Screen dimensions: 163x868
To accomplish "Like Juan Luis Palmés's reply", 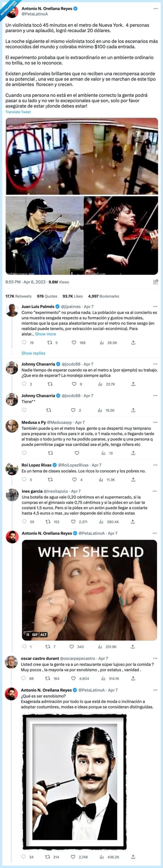I will point(74,343).
